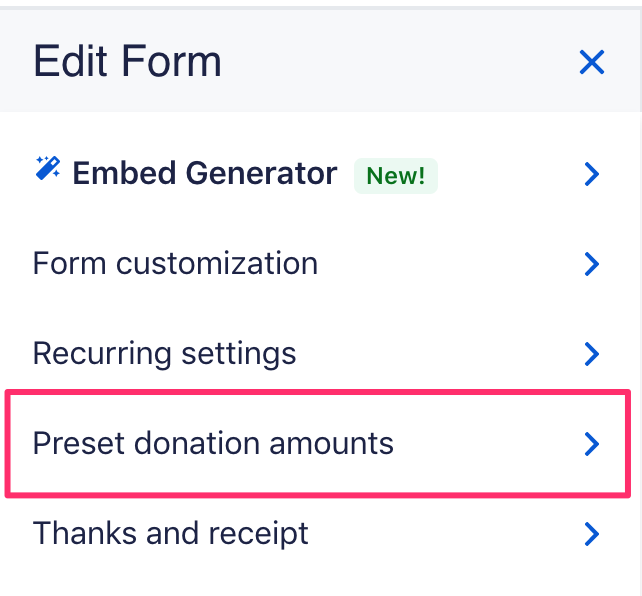Click the magic wand icon beside Embed Generator
Screen dimensions: 642x596
point(47,169)
